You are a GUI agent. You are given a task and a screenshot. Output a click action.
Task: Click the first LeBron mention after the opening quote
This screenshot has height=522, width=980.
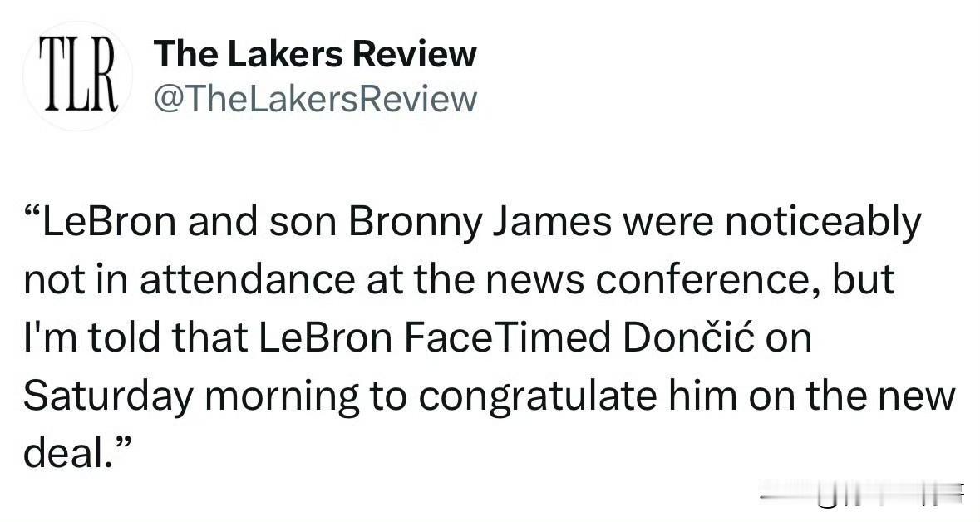[110, 222]
